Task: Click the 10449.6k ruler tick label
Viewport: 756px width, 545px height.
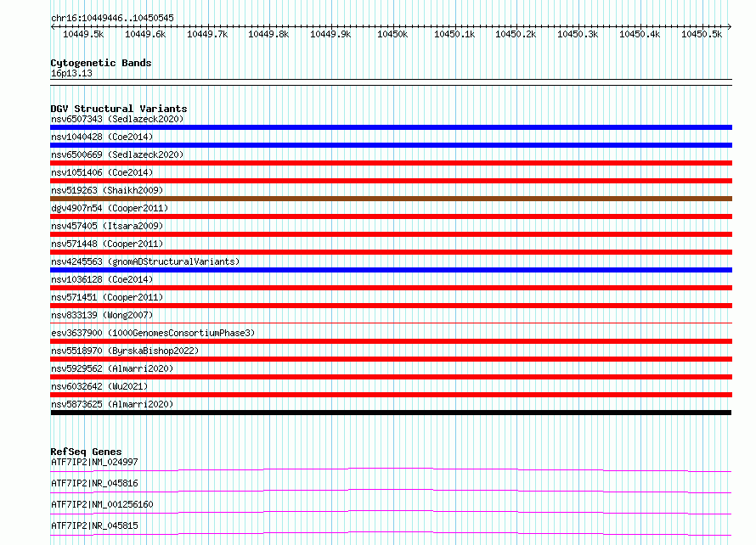Action: [145, 34]
